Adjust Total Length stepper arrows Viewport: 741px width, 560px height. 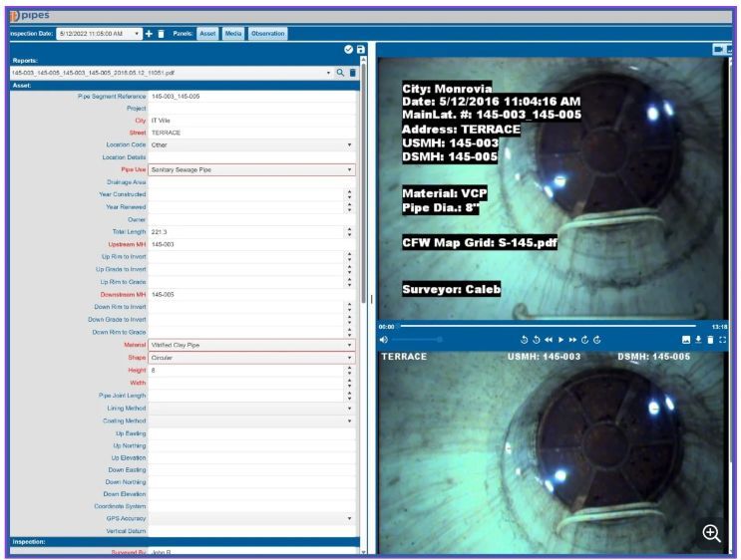click(349, 232)
